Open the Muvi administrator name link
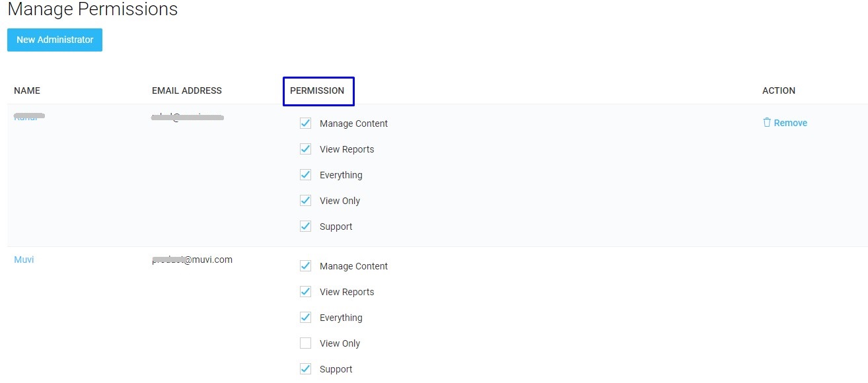This screenshot has width=868, height=383. pyautogui.click(x=24, y=260)
